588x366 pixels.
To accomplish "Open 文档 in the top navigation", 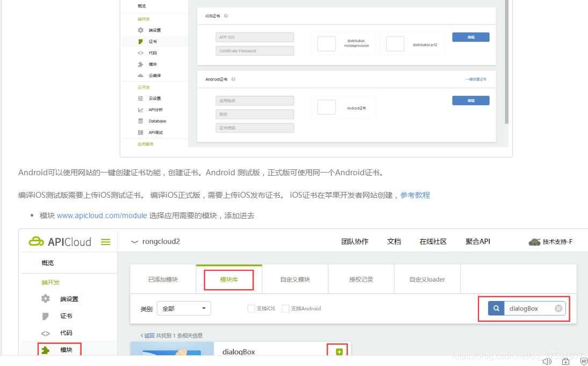I will [x=394, y=241].
